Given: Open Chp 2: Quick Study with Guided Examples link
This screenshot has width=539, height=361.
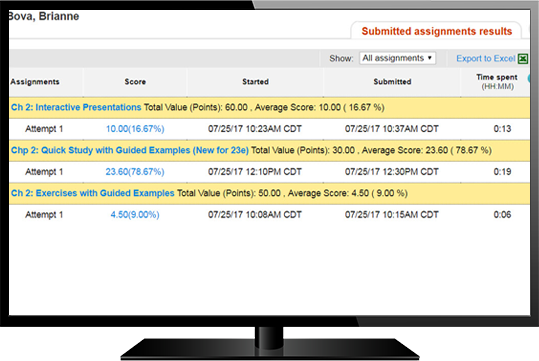Looking at the screenshot, I should pyautogui.click(x=130, y=150).
